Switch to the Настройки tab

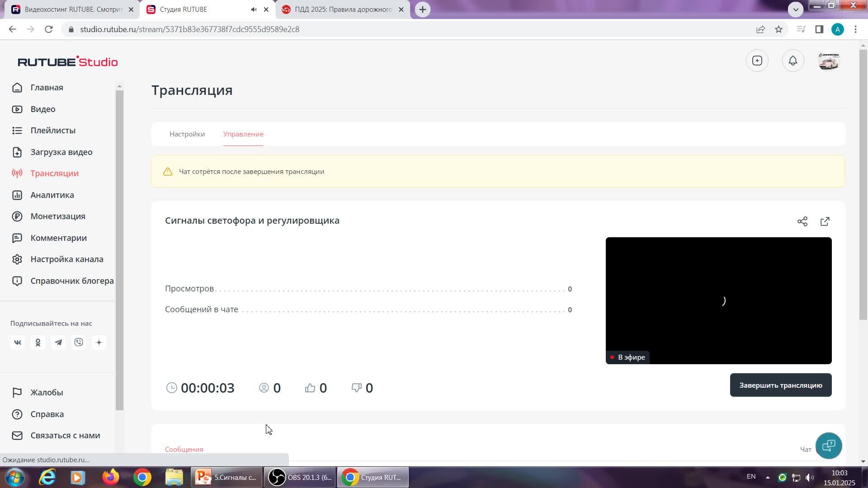point(187,134)
